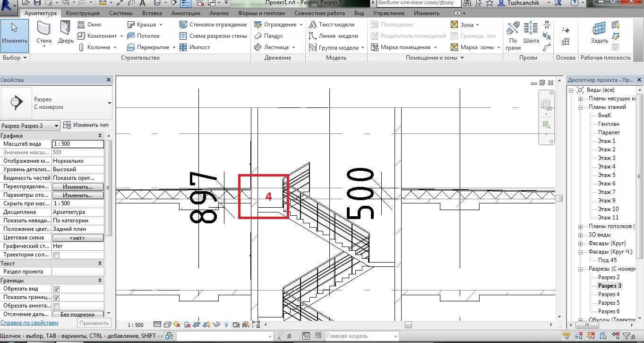Click the sun path off icon in view bar
The width and height of the screenshot is (644, 343).
177,325
